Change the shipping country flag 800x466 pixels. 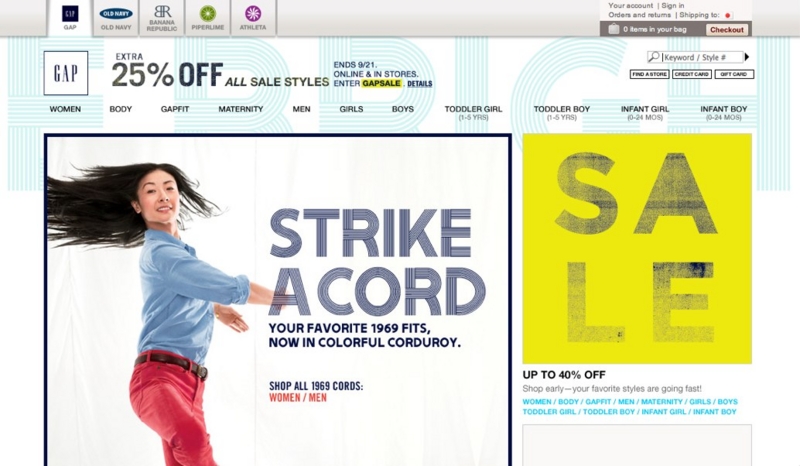(x=728, y=15)
